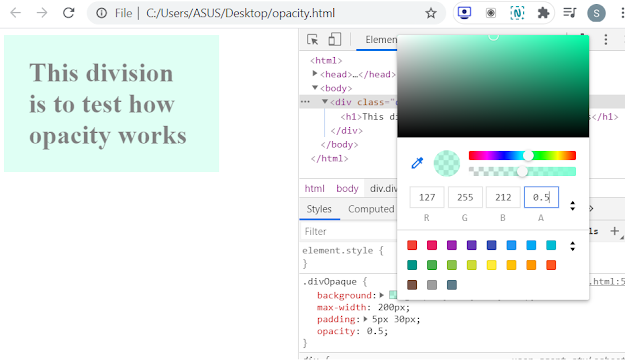Open the DevTools three-dot menu
This screenshot has width=625, height=360.
click(x=605, y=39)
